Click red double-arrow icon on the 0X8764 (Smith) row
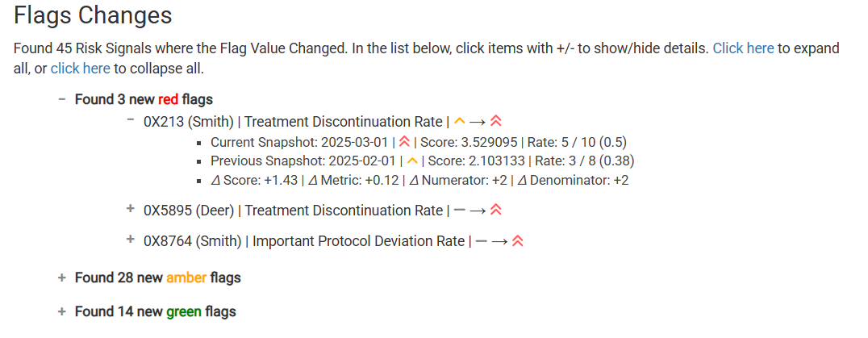The height and width of the screenshot is (338, 868). pos(518,241)
